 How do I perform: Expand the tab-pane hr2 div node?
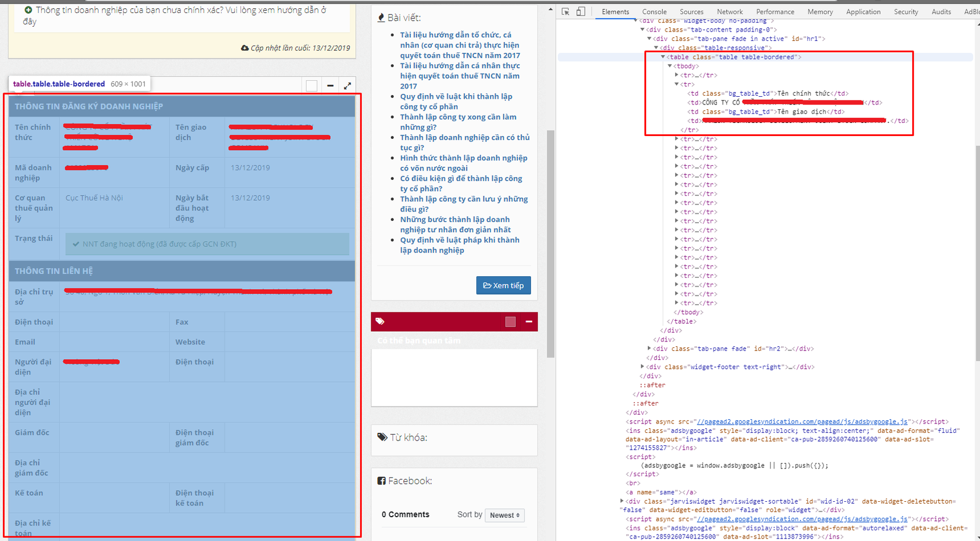click(x=649, y=349)
